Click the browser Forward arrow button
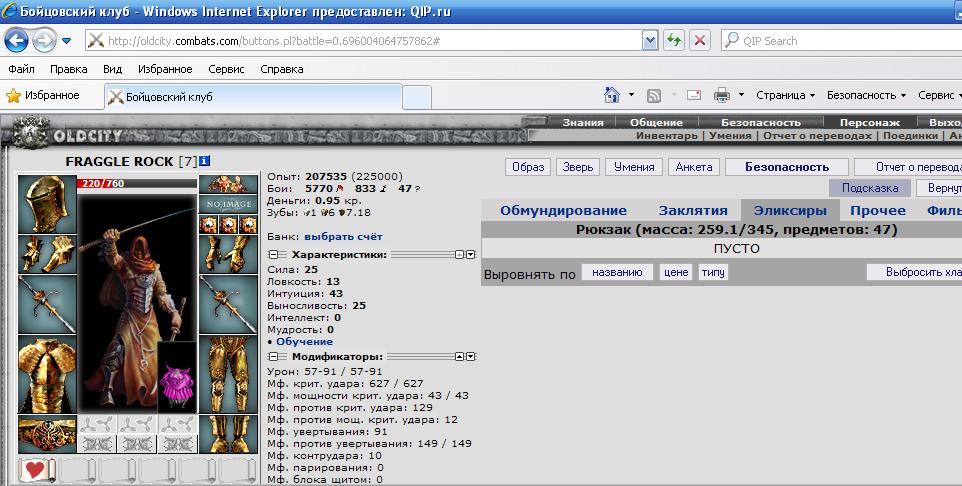The height and width of the screenshot is (486, 962). pyautogui.click(x=44, y=41)
